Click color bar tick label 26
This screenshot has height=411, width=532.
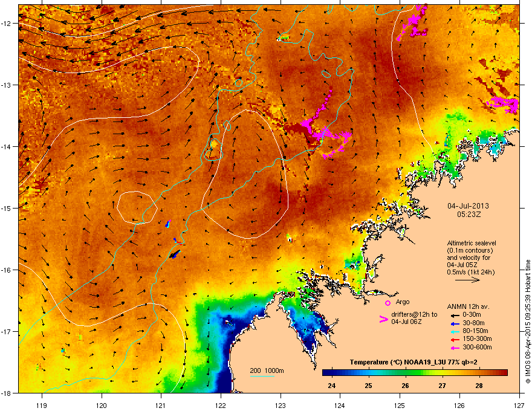pos(405,386)
